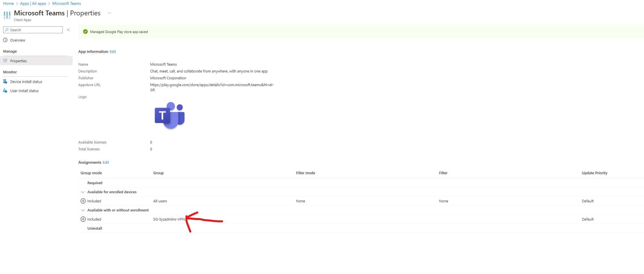Viewport: 644px width, 274px height.
Task: Open the ellipsis more options menu
Action: pos(110,13)
